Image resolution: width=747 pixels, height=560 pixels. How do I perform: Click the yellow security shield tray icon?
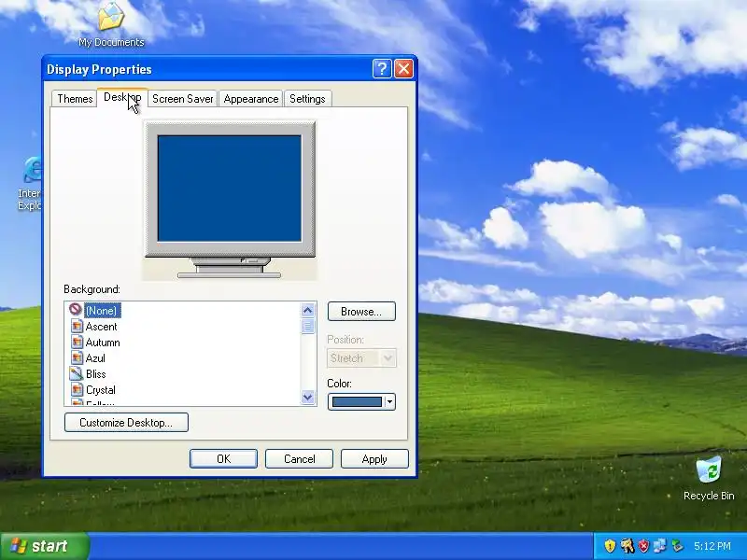[x=610, y=546]
